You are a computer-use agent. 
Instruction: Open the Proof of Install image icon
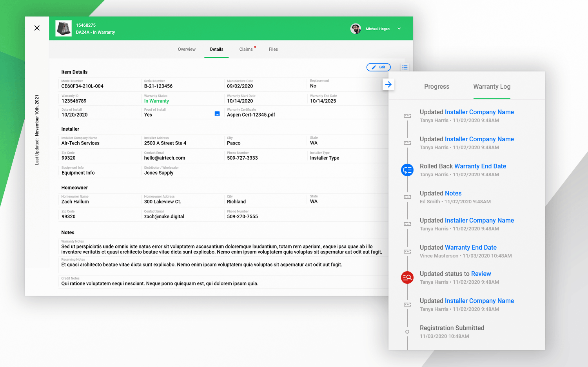point(217,114)
